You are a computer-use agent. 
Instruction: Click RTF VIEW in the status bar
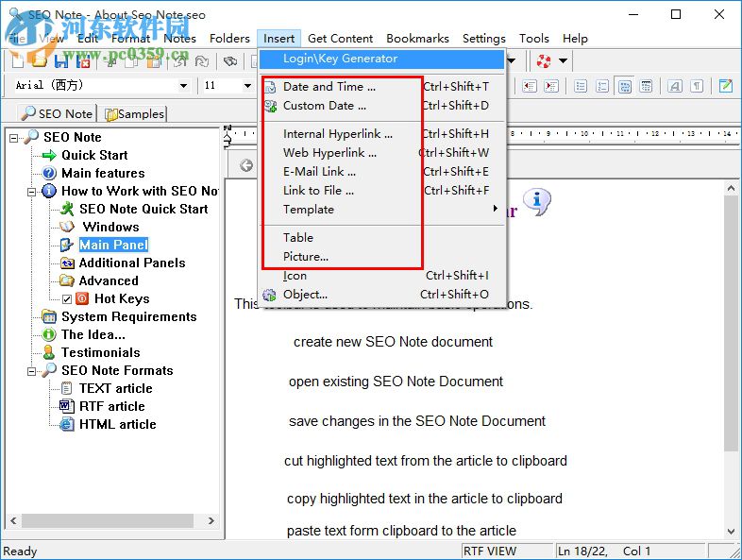(490, 552)
